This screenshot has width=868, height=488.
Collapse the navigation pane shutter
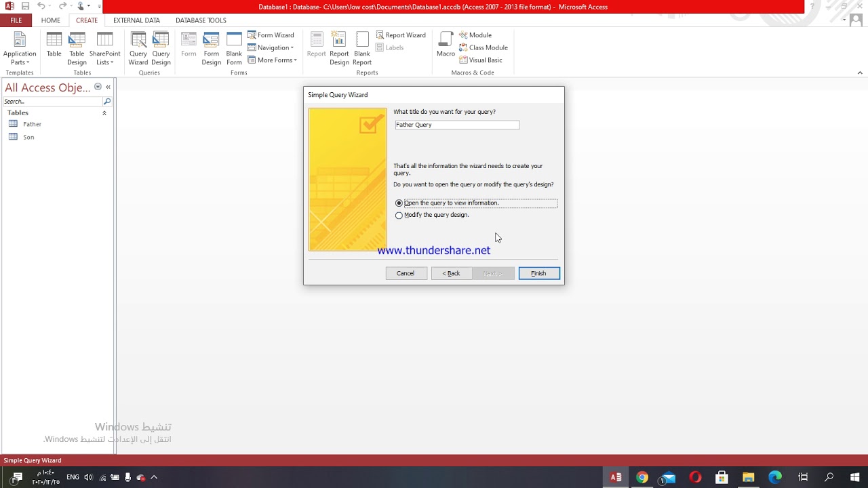pyautogui.click(x=108, y=87)
